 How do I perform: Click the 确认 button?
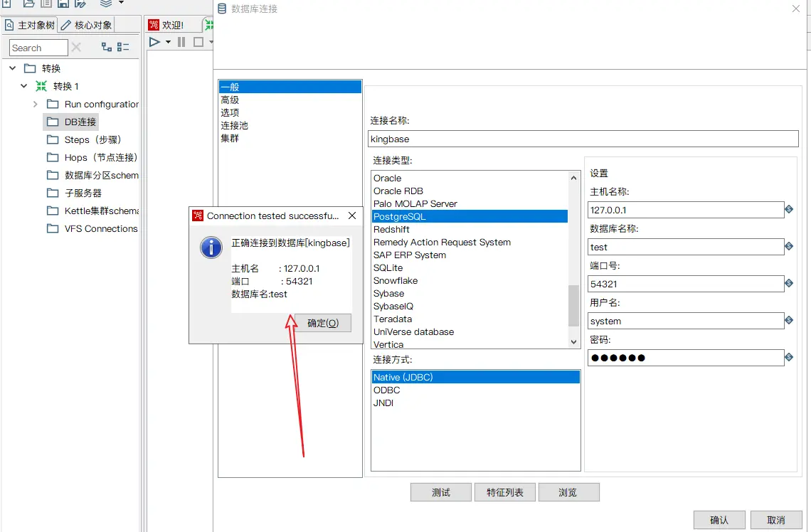719,520
